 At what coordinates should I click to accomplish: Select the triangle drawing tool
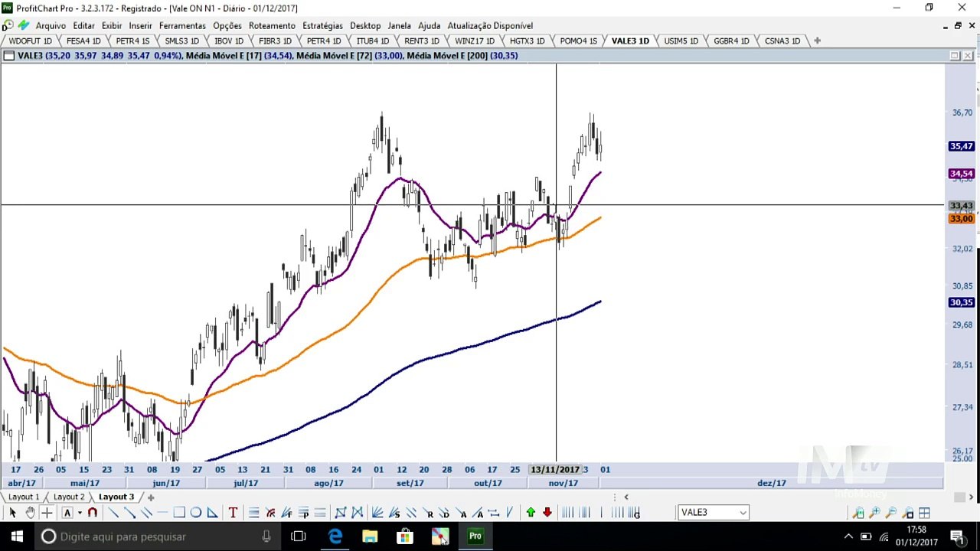coord(213,513)
